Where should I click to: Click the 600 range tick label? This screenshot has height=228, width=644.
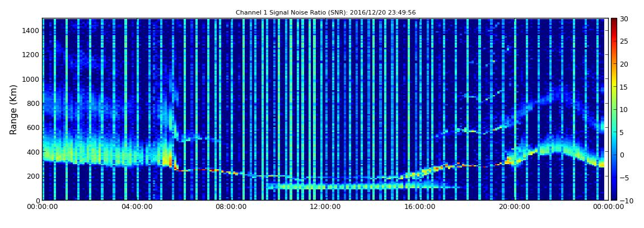33,127
